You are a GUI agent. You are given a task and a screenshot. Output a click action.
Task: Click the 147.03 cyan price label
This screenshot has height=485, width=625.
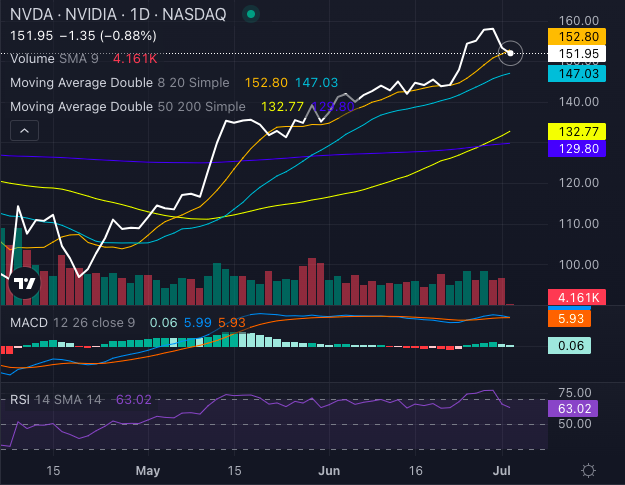click(x=577, y=74)
